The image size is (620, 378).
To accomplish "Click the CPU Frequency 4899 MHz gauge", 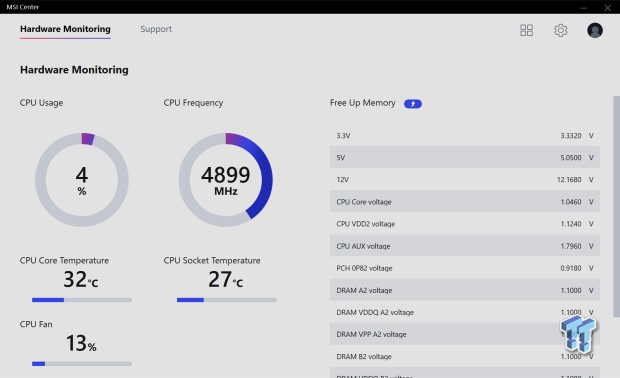I will 226,180.
